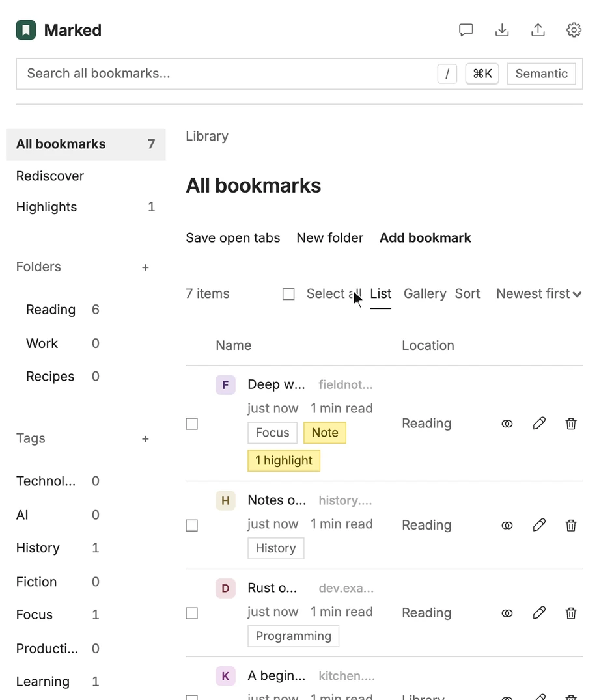Open the Deep w... bookmark title
This screenshot has width=599, height=700.
pos(276,385)
